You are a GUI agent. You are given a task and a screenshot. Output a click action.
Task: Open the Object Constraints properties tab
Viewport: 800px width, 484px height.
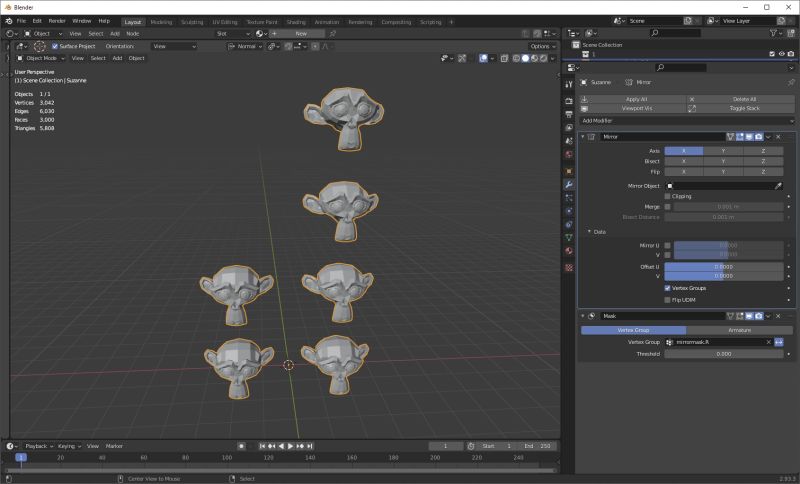569,224
